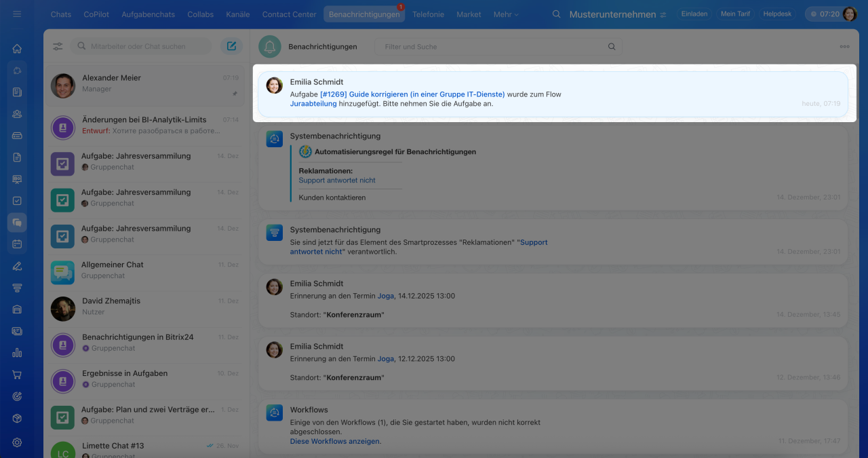
Task: Click the Einladen button
Action: 694,14
